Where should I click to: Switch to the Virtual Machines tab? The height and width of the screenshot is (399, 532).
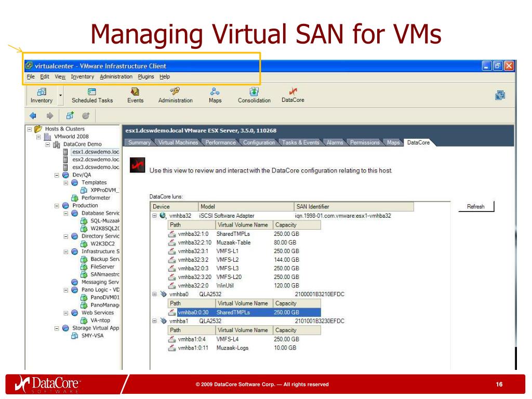[x=178, y=142]
